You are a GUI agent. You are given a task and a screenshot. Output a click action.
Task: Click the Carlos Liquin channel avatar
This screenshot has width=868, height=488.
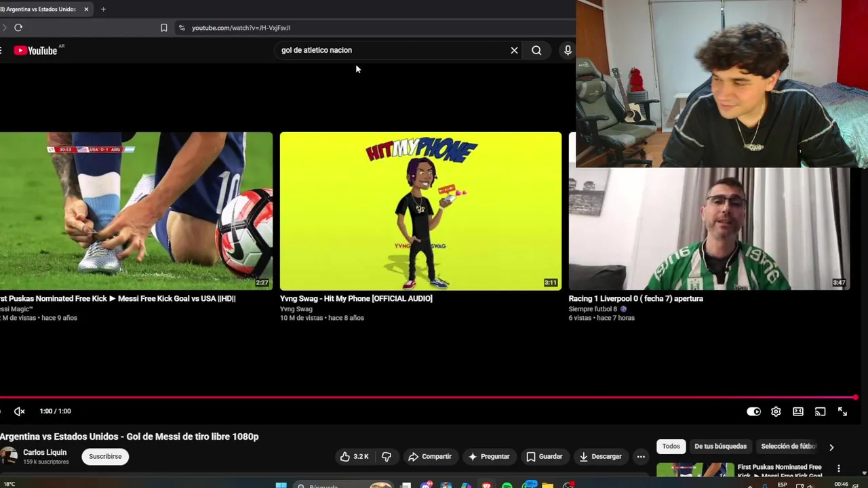pos(8,456)
